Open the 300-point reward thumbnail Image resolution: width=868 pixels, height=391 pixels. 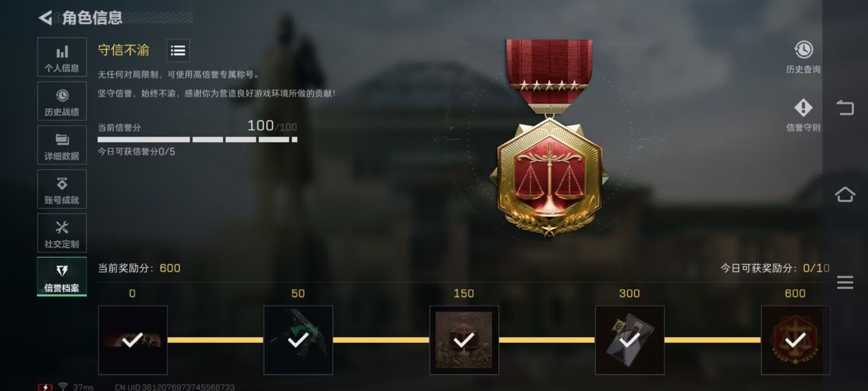click(630, 340)
